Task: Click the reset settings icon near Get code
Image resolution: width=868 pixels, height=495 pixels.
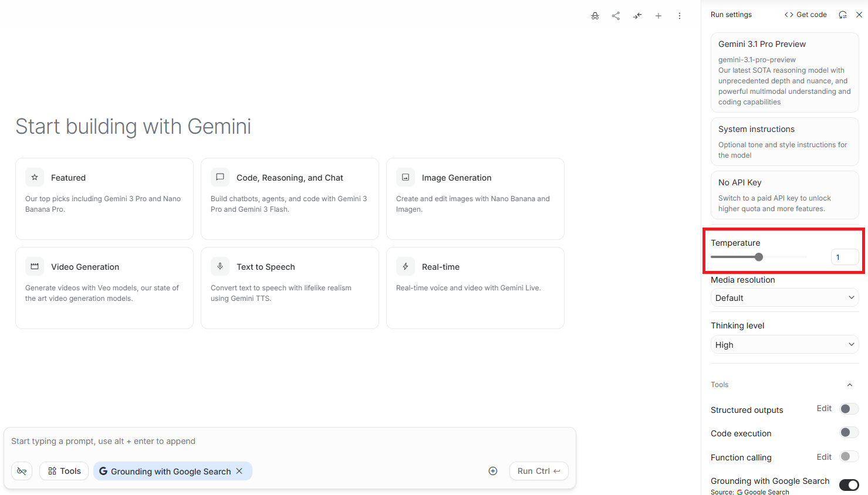Action: [x=843, y=15]
